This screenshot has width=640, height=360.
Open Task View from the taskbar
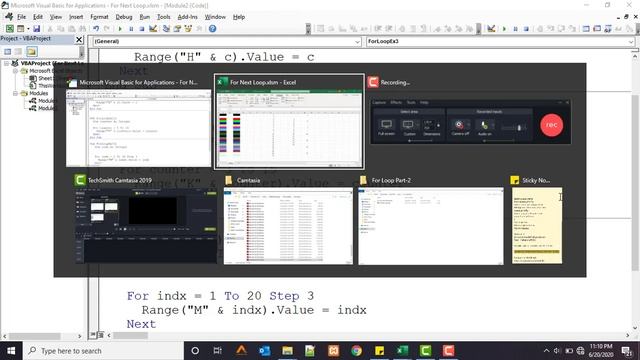[218, 351]
